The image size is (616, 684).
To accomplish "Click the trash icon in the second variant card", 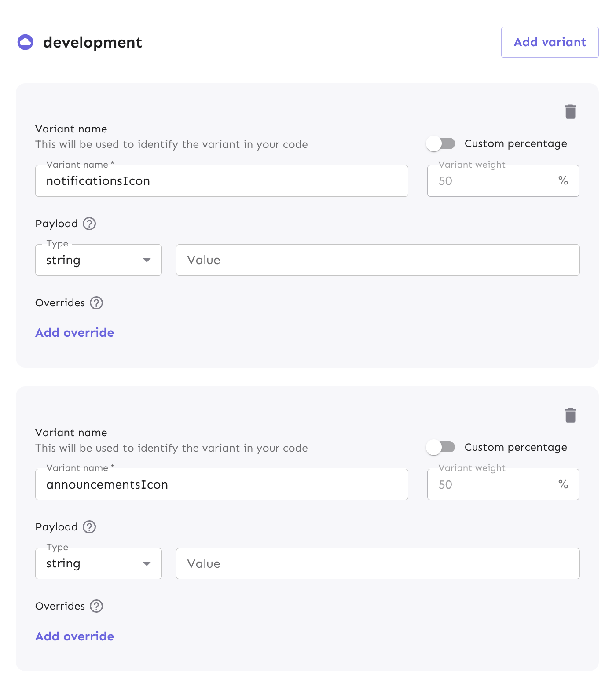I will click(x=571, y=414).
